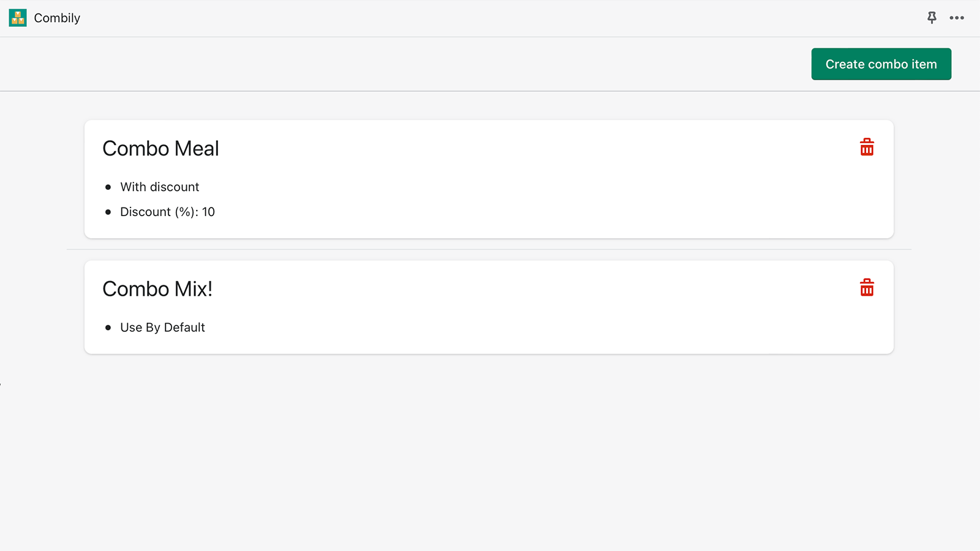The height and width of the screenshot is (551, 980).
Task: Click the bullet beside "Discount (%): 10"
Action: (108, 212)
